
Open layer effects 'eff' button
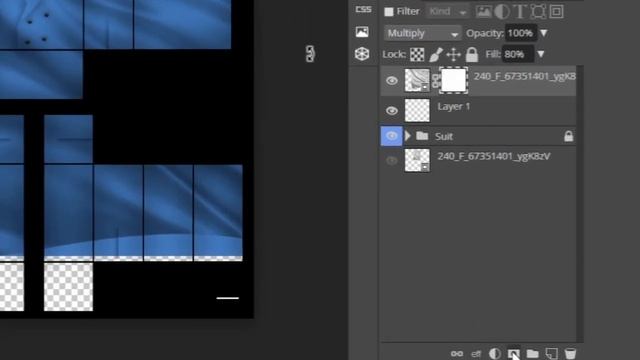[x=476, y=354]
